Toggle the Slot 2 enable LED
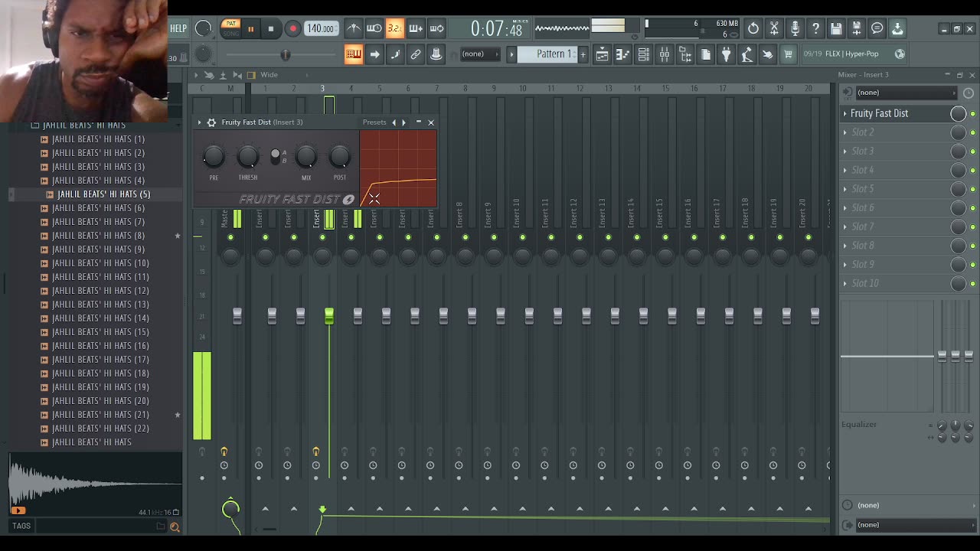 point(972,132)
